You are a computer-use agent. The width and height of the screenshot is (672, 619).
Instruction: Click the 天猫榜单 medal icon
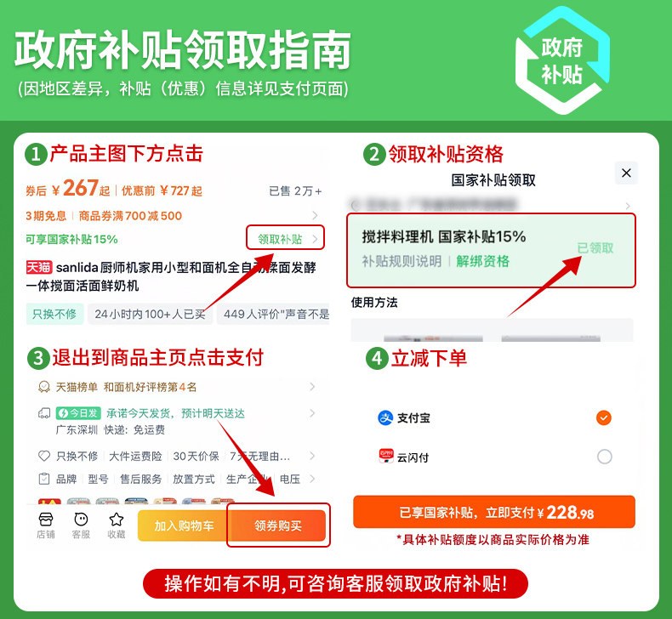[44, 387]
